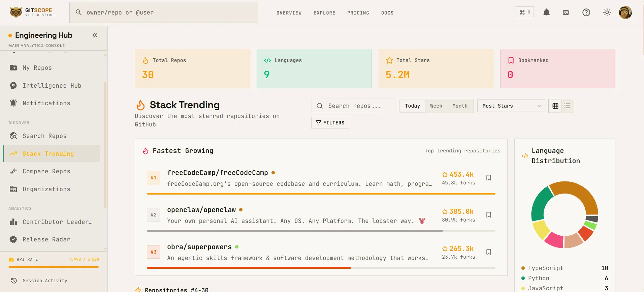The height and width of the screenshot is (292, 644).
Task: Click the My Repos folder icon
Action: click(13, 68)
